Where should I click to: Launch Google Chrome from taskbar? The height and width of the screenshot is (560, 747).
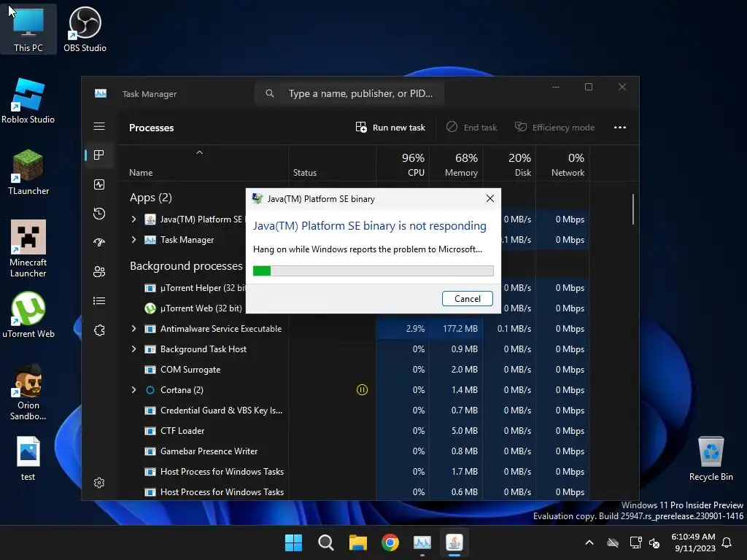390,542
